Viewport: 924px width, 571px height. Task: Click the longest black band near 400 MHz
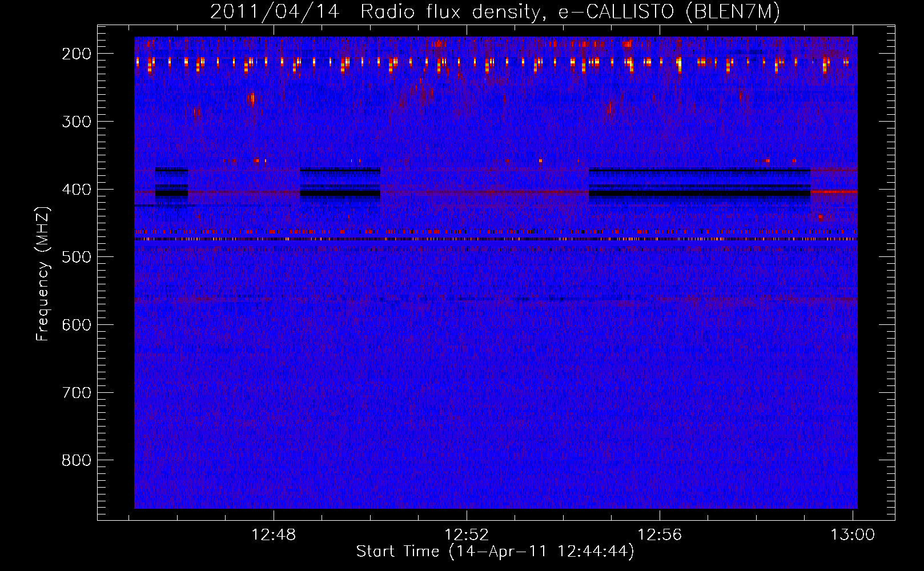tap(700, 194)
